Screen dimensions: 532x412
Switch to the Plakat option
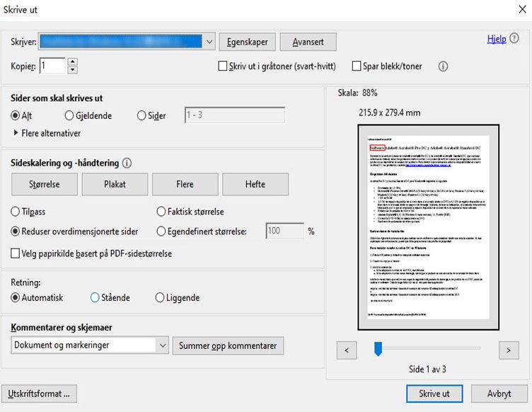click(x=115, y=184)
